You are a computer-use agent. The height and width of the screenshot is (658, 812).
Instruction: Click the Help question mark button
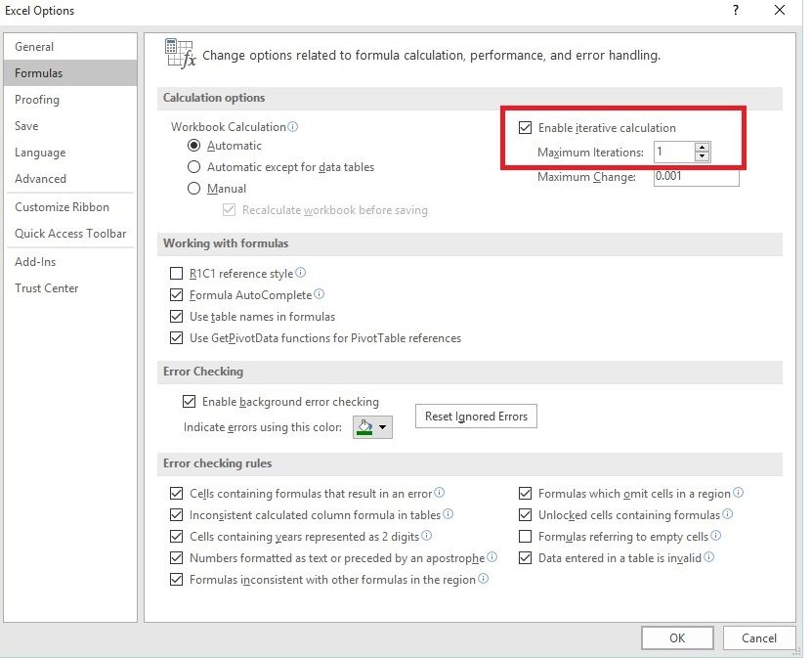736,10
